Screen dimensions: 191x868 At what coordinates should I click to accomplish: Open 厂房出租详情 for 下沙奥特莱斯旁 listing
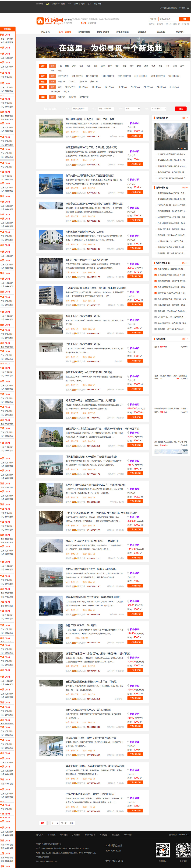[x=135, y=304]
